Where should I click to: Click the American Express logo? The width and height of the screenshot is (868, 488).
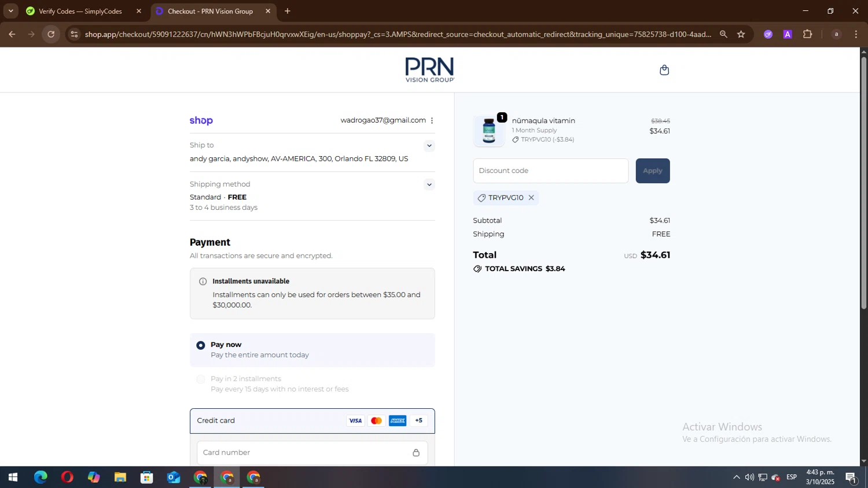point(398,421)
